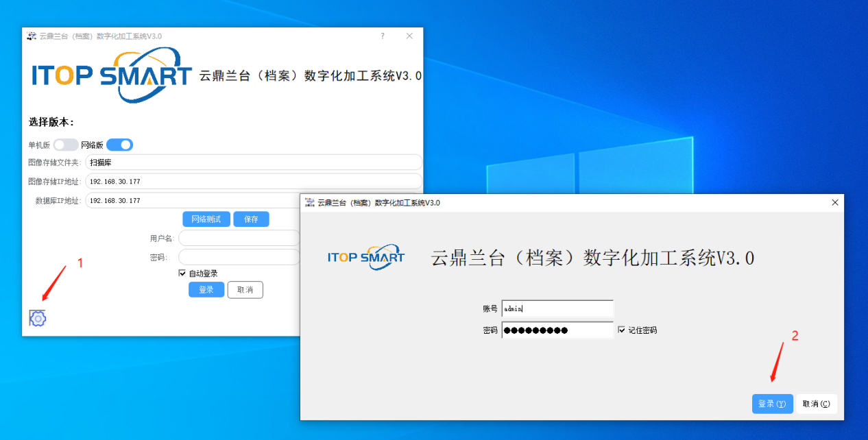This screenshot has height=440, width=868.
Task: Toggle the 单机版 switch
Action: tap(66, 145)
